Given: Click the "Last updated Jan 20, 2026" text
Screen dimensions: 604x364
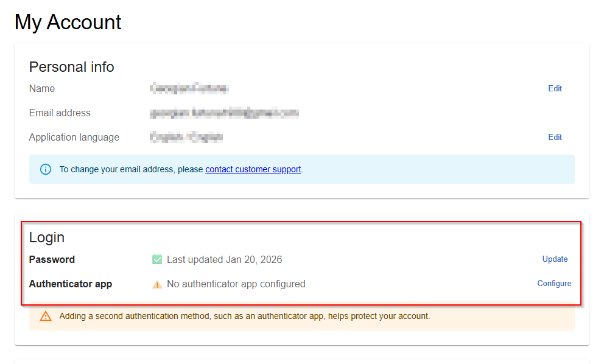Looking at the screenshot, I should coord(224,260).
